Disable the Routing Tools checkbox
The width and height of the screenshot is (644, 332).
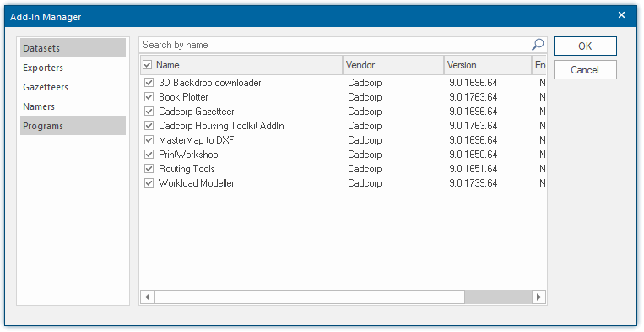(149, 169)
